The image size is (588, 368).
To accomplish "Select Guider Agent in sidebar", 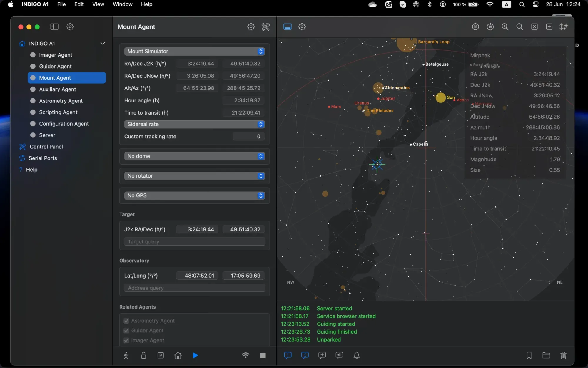I will (55, 67).
